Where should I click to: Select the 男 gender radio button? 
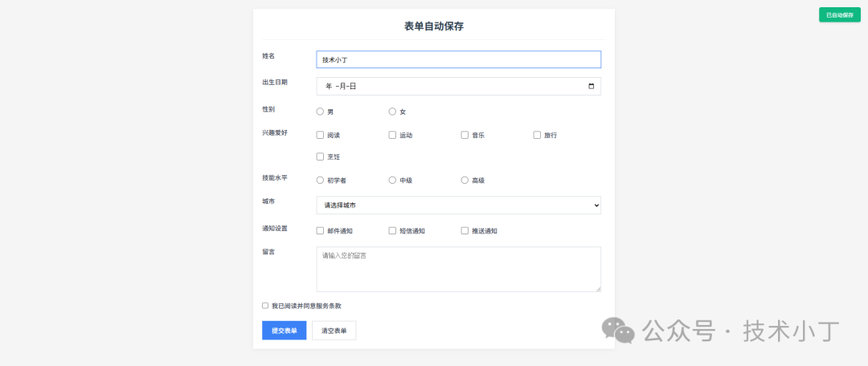[320, 112]
